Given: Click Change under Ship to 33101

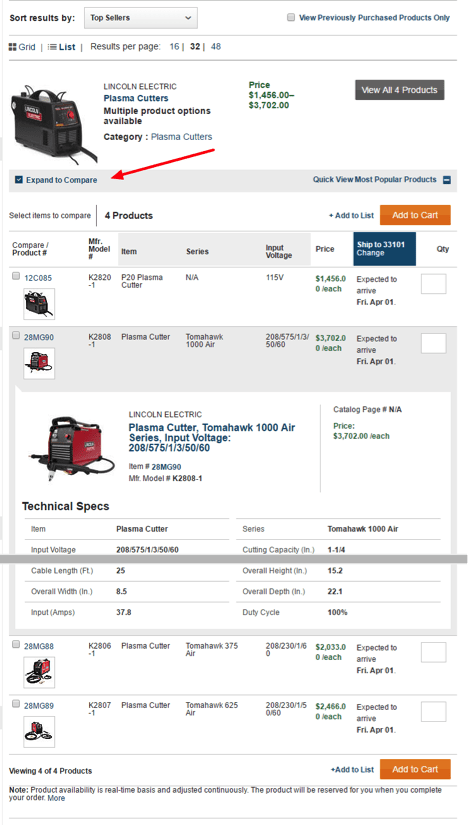Looking at the screenshot, I should coord(370,253).
